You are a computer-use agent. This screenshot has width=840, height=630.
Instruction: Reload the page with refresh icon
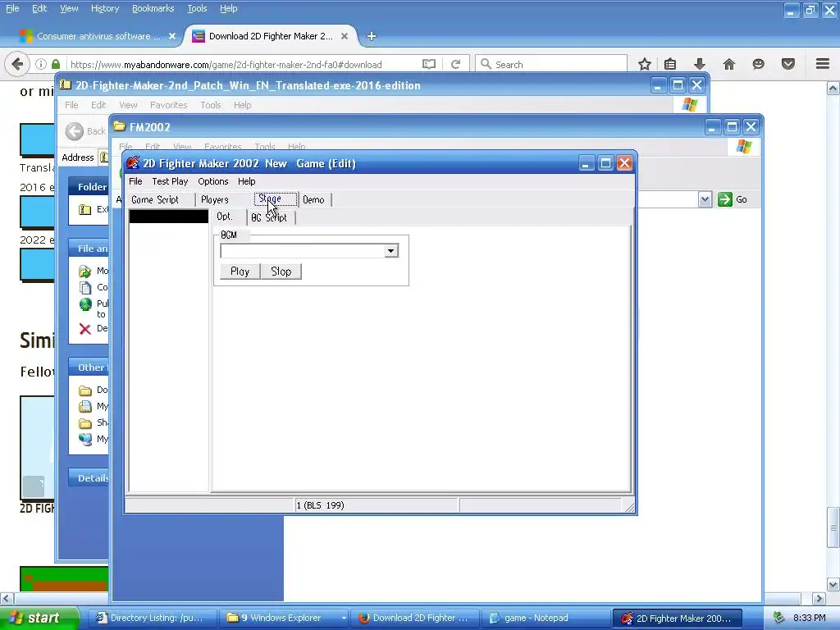[x=455, y=64]
